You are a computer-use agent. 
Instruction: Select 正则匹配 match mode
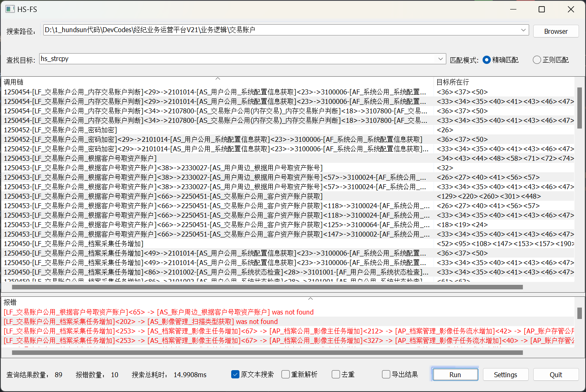[x=537, y=60]
